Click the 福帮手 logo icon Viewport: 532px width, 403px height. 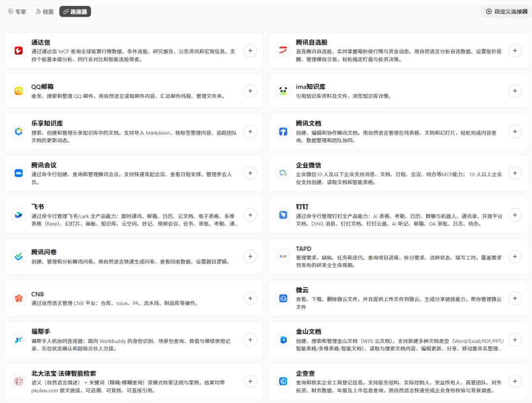click(19, 340)
